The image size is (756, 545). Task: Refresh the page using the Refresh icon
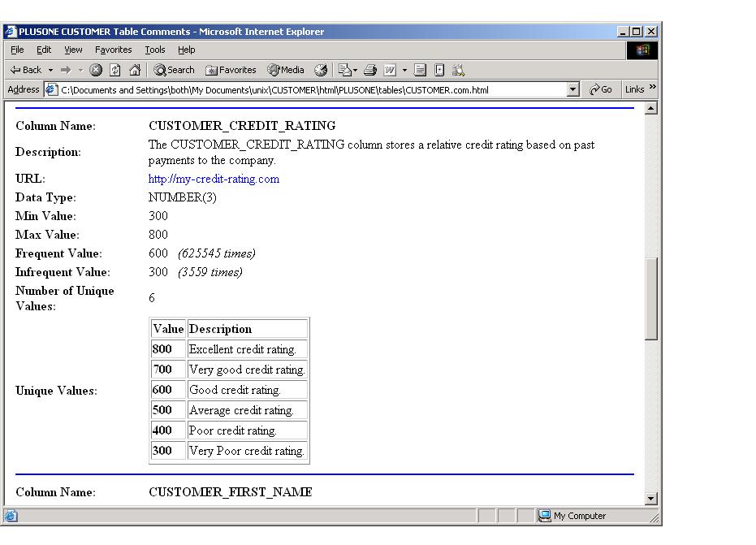[x=115, y=70]
